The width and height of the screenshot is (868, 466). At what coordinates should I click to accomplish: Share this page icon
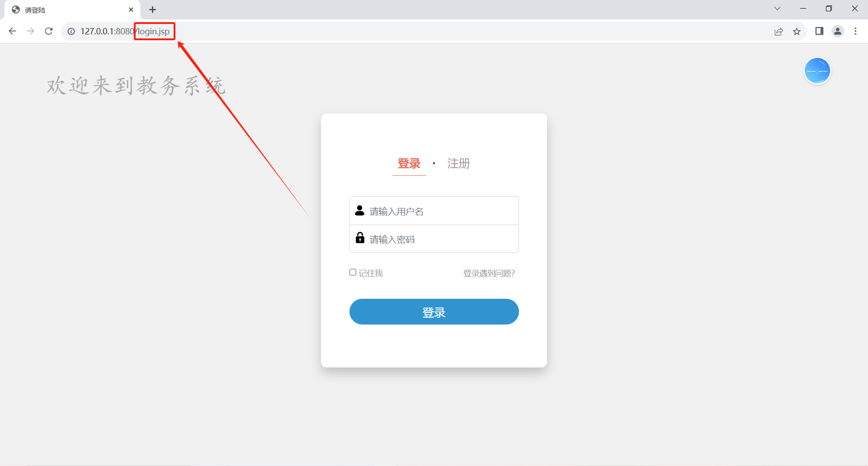(x=778, y=31)
